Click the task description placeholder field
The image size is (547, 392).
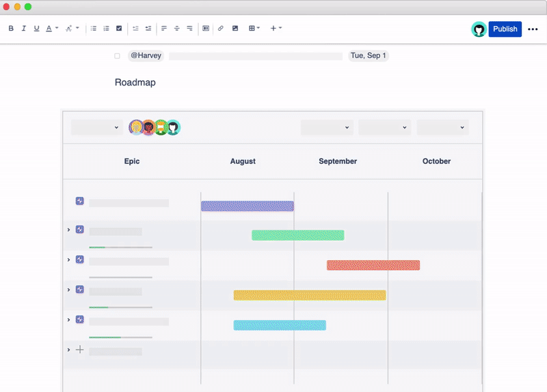[x=256, y=56]
